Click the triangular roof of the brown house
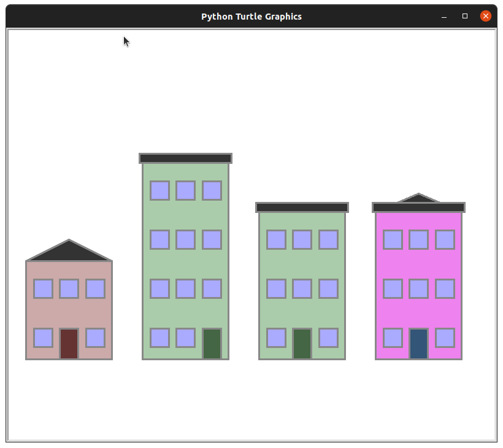503x448 pixels. (69, 253)
